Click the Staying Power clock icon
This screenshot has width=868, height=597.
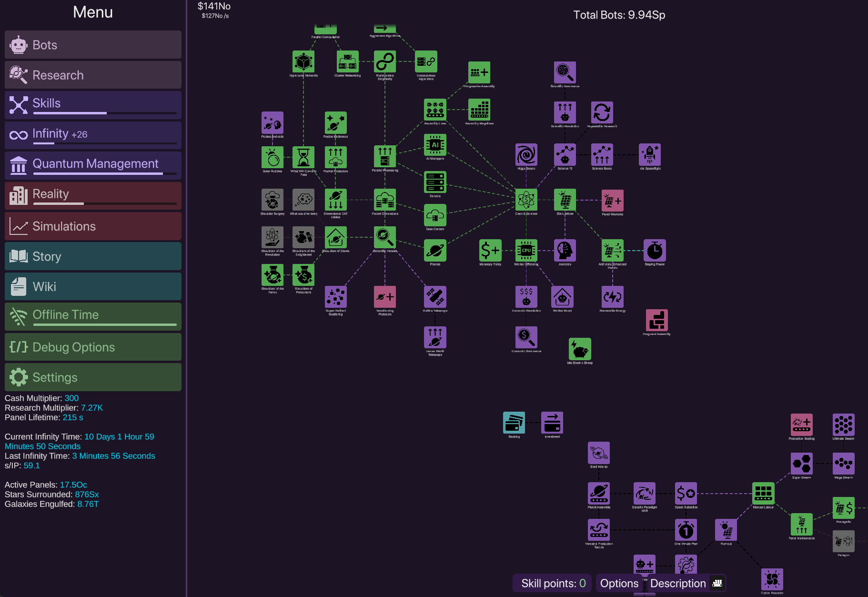pyautogui.click(x=655, y=250)
